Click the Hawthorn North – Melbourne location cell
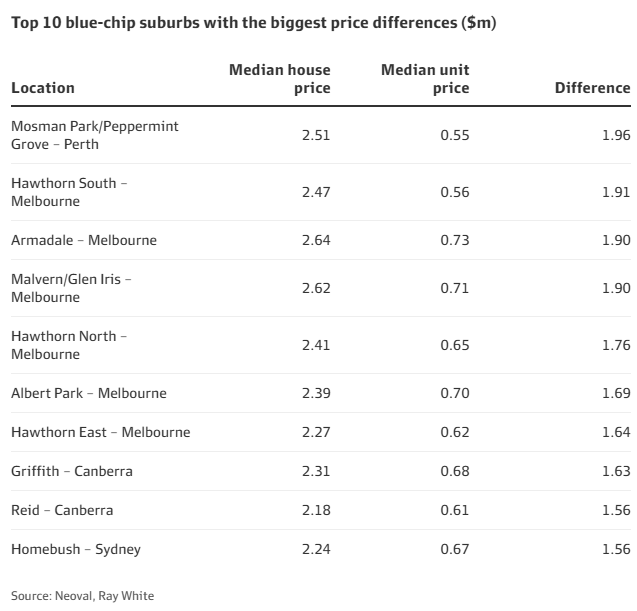The height and width of the screenshot is (611, 637). tap(69, 345)
